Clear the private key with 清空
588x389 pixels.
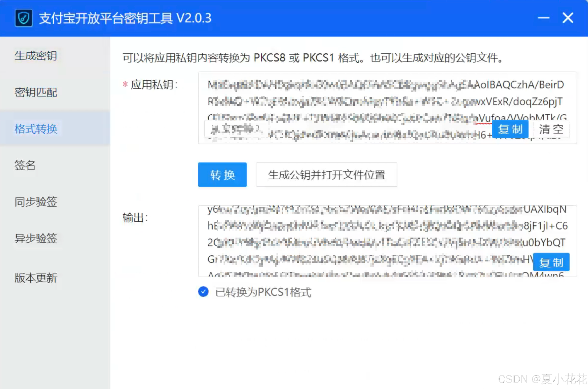(551, 129)
